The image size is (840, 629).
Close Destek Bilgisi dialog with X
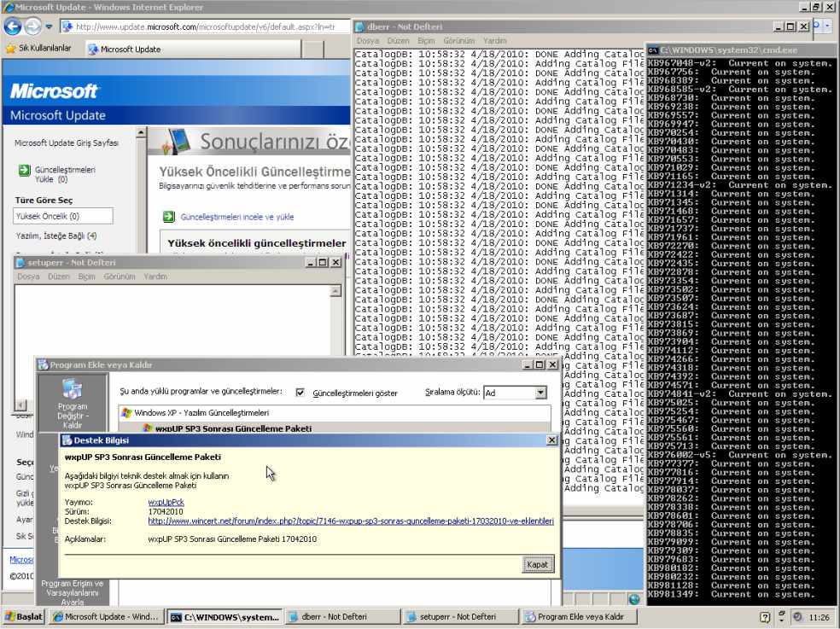551,440
